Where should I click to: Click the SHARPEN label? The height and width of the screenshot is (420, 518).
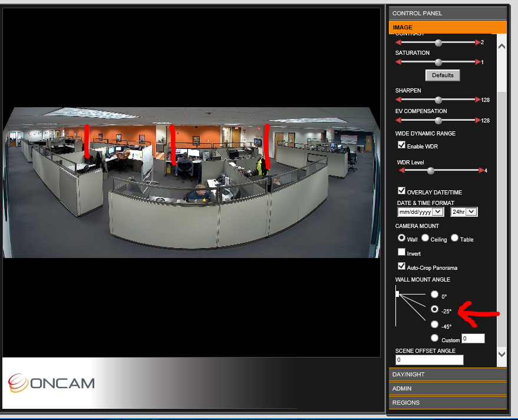pos(408,91)
